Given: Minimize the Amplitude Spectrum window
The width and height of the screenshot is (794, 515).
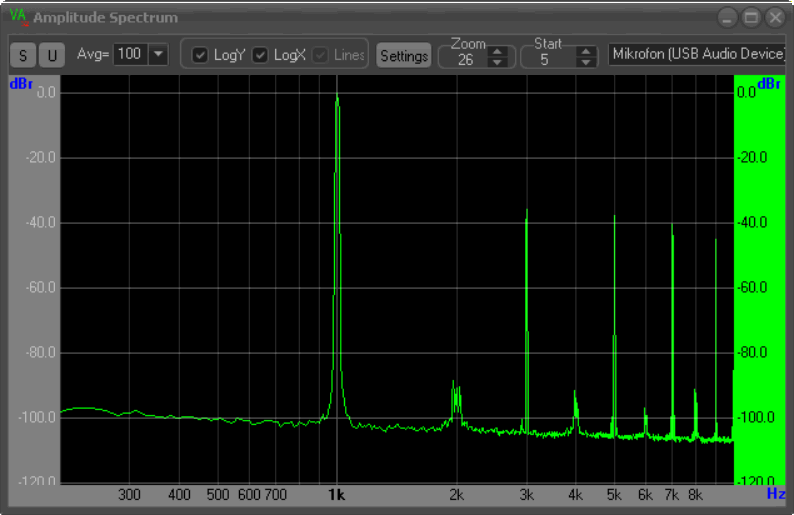Looking at the screenshot, I should [729, 17].
